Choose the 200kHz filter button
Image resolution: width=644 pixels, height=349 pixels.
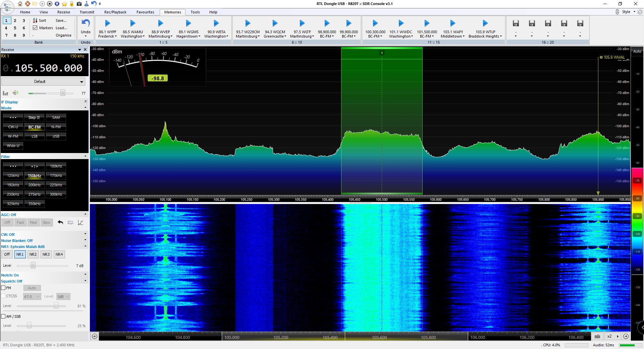(35, 185)
